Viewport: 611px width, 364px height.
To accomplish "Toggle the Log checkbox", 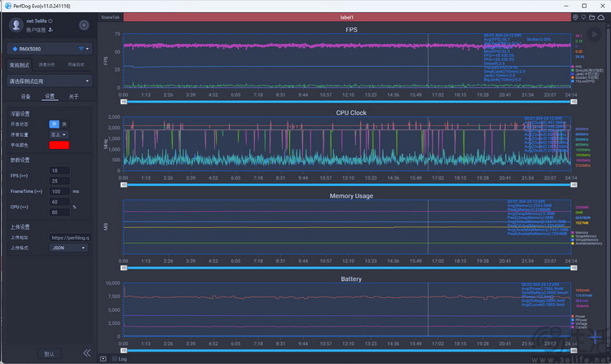I will click(x=115, y=358).
